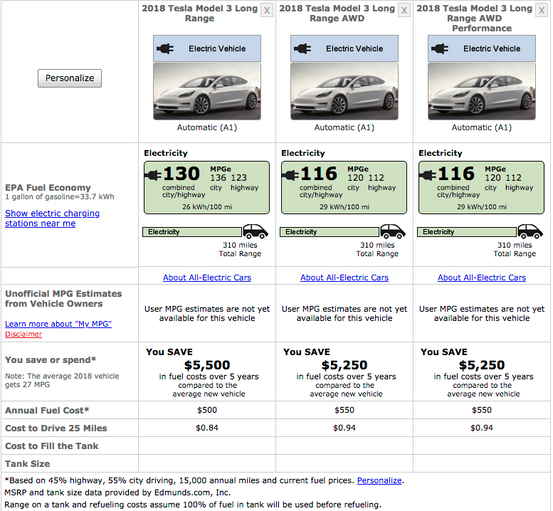This screenshot has width=553, height=511.
Task: Click the Personalize button
Action: (x=70, y=78)
